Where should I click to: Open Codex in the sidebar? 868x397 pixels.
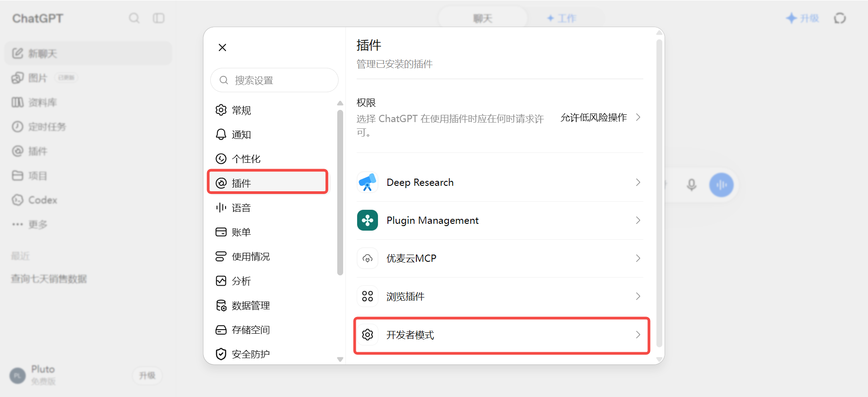tap(88, 200)
